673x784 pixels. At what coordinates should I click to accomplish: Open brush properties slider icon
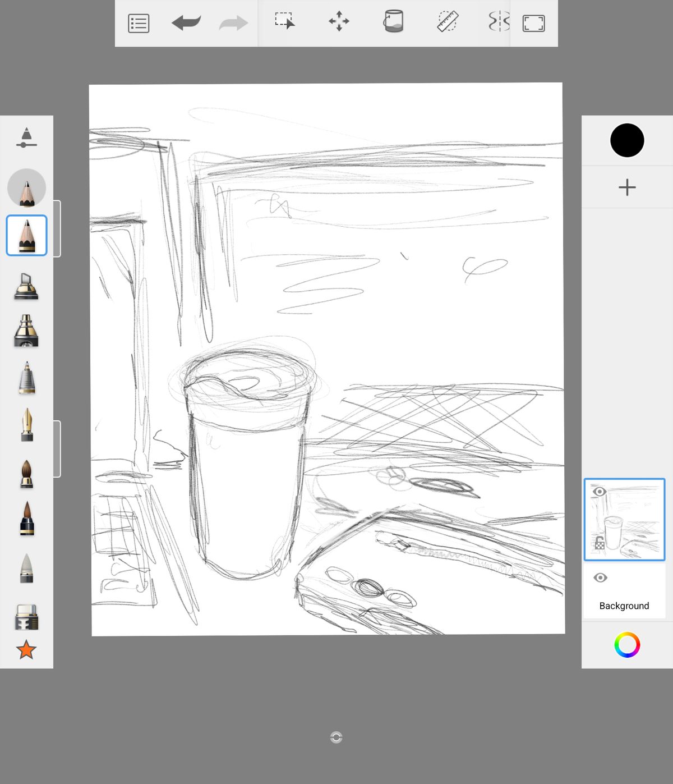point(26,138)
